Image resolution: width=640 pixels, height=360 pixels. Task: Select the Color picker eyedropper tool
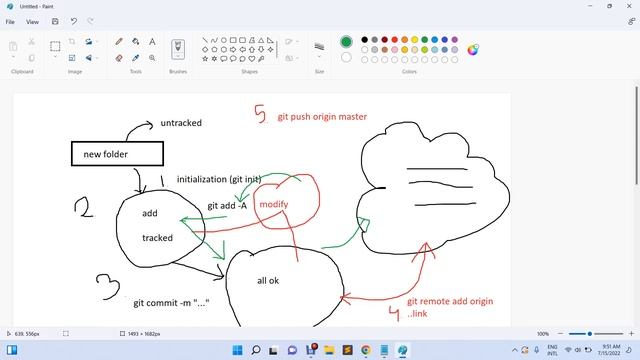[136, 58]
